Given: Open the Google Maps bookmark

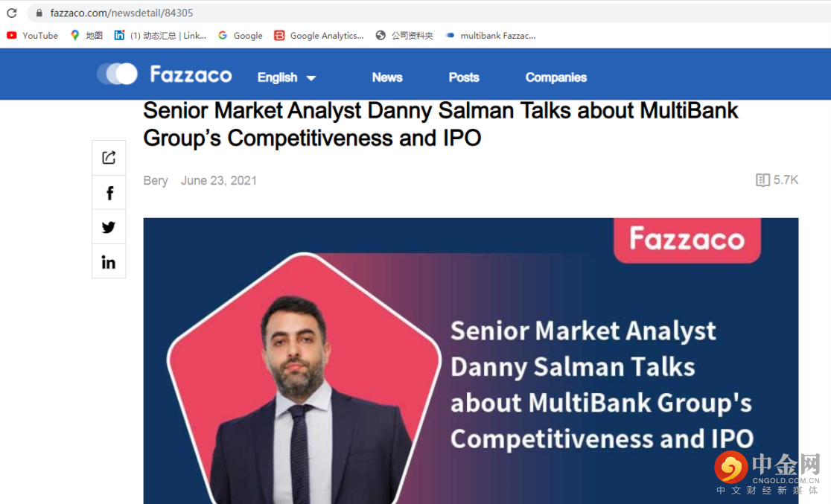Looking at the screenshot, I should point(86,35).
